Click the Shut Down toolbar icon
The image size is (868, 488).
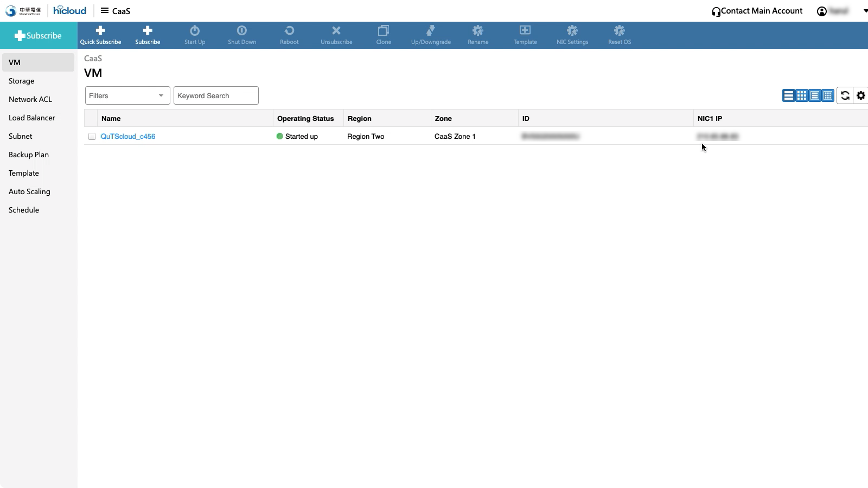pos(242,31)
